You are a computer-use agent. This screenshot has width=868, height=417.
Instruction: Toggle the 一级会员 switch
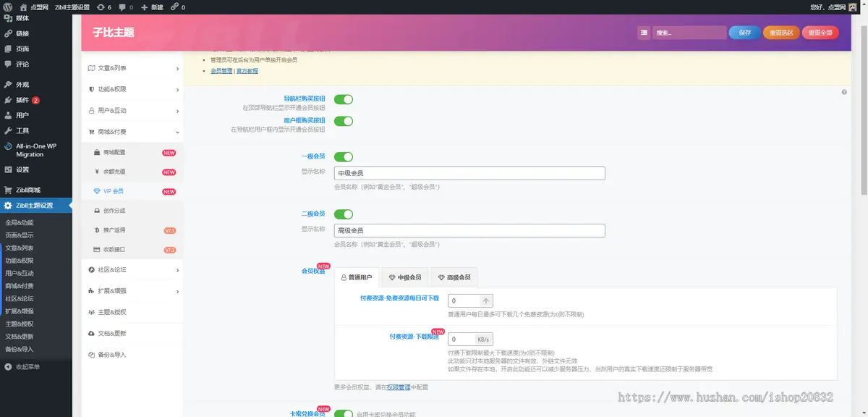tap(343, 156)
